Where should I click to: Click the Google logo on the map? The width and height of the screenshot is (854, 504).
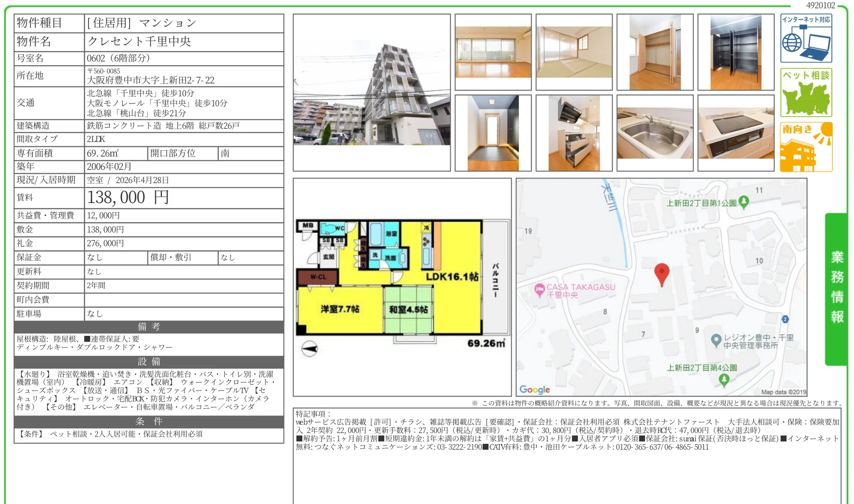point(535,389)
